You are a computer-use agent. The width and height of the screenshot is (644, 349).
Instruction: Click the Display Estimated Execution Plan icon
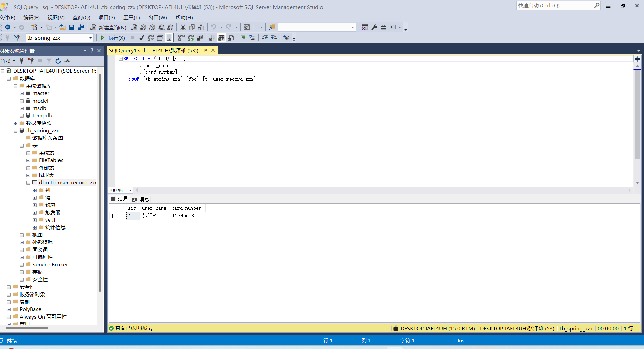click(151, 38)
